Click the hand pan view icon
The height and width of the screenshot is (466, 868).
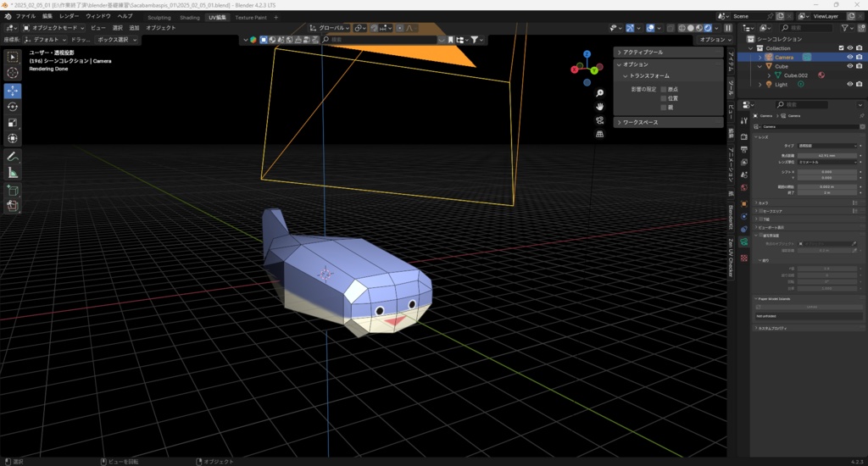[x=599, y=107]
